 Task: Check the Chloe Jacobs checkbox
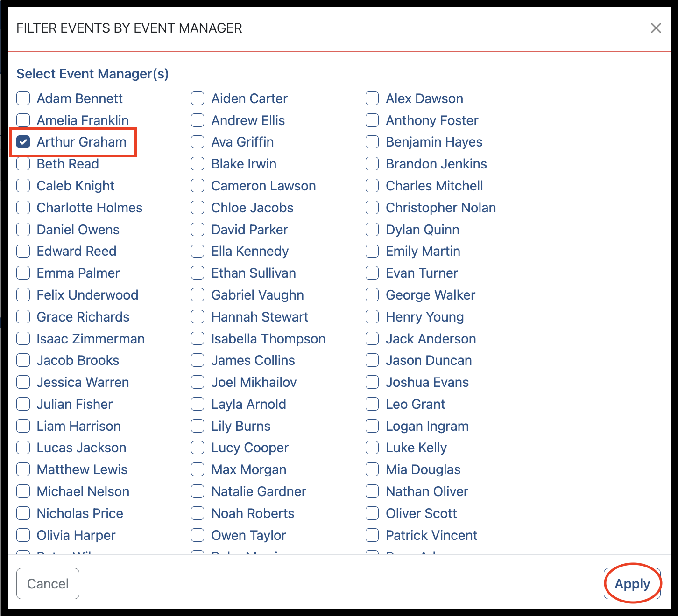(198, 208)
